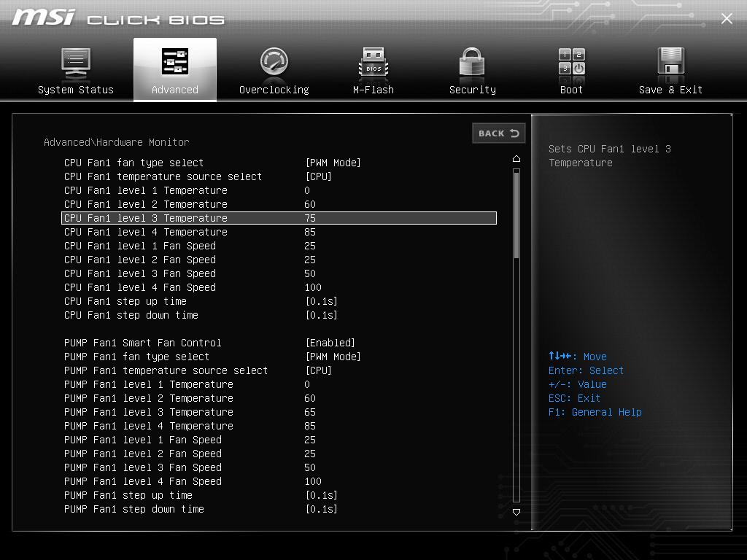Select PUMP Fan1 level 3 Fan Speed row

[x=279, y=467]
